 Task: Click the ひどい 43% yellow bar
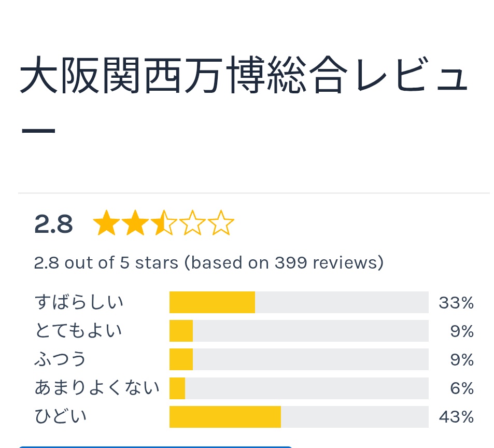(x=225, y=416)
